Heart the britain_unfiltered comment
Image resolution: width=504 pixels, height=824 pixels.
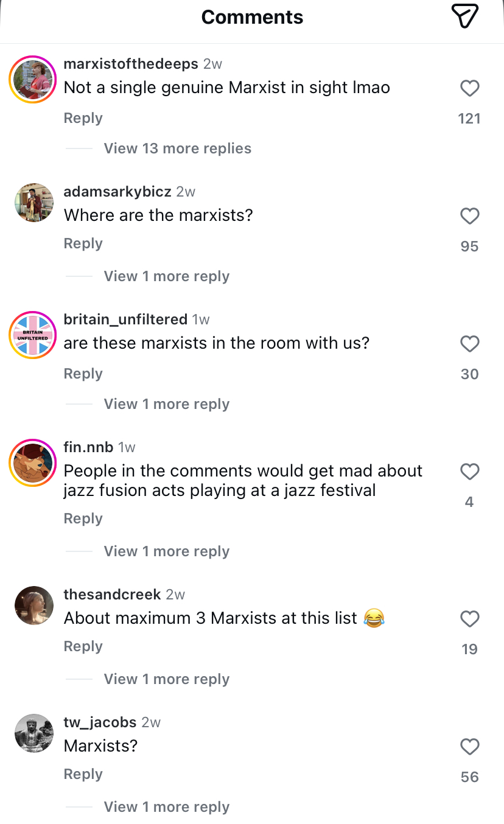pos(469,344)
